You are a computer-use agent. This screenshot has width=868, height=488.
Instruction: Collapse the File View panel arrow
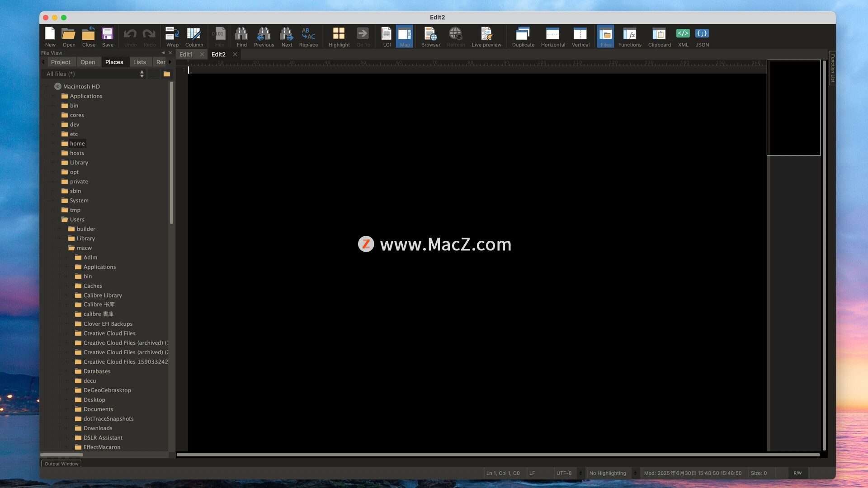pos(163,53)
